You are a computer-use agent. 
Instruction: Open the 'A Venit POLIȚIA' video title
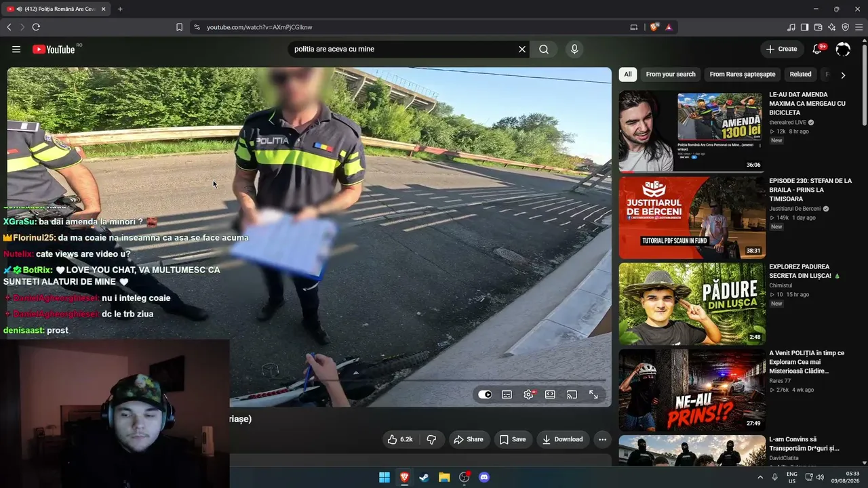coord(806,362)
